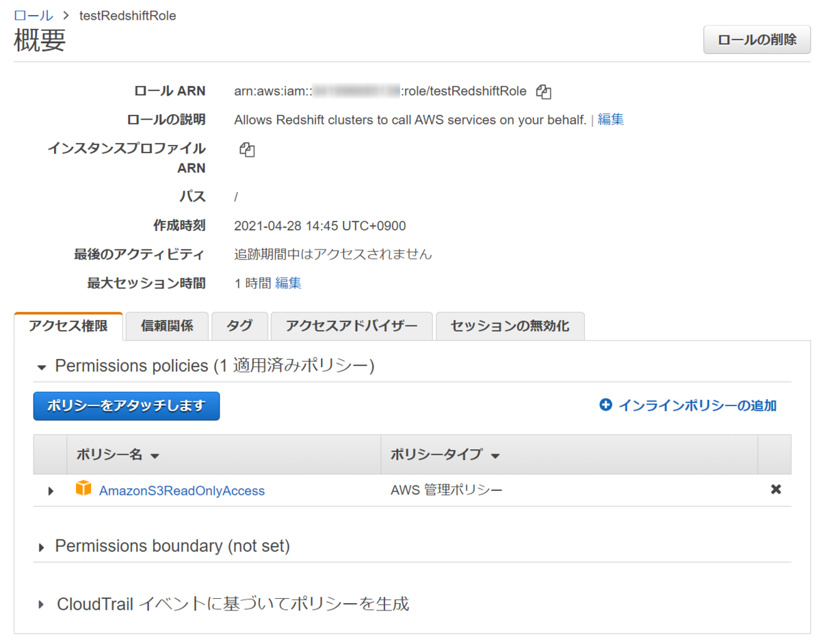Expand the Permissions boundary section
The image size is (821, 644).
40,546
